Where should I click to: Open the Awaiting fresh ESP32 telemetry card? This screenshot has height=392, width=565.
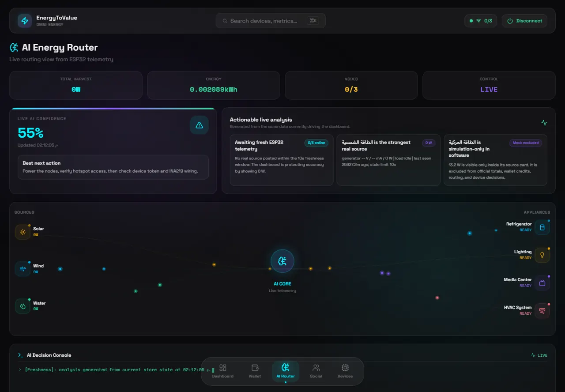coord(282,160)
